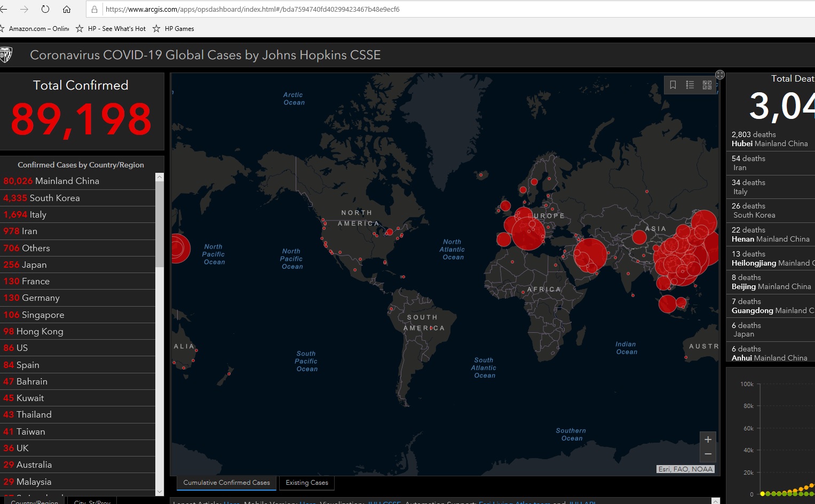The height and width of the screenshot is (504, 815).
Task: Select the 41 Taiwan row
Action: (78, 431)
